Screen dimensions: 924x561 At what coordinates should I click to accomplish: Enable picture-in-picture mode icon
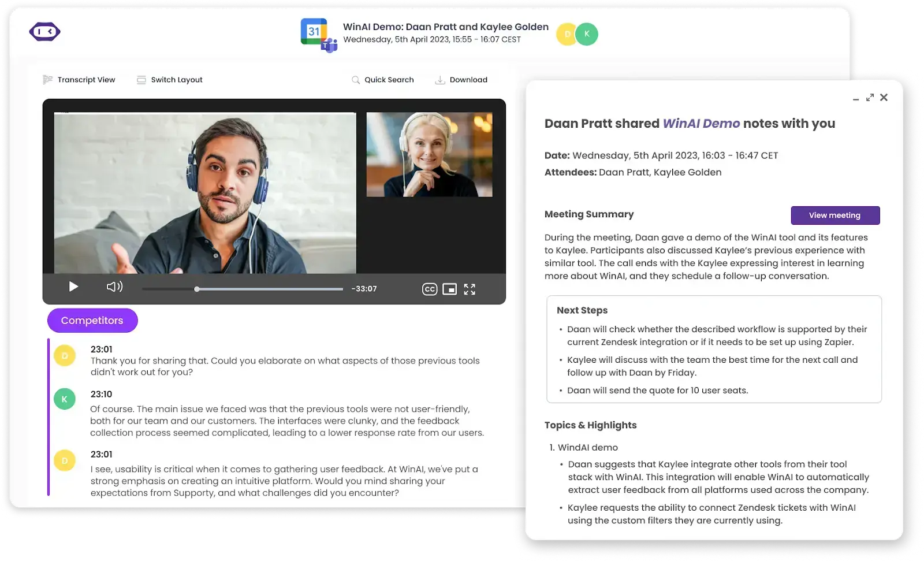(x=449, y=289)
